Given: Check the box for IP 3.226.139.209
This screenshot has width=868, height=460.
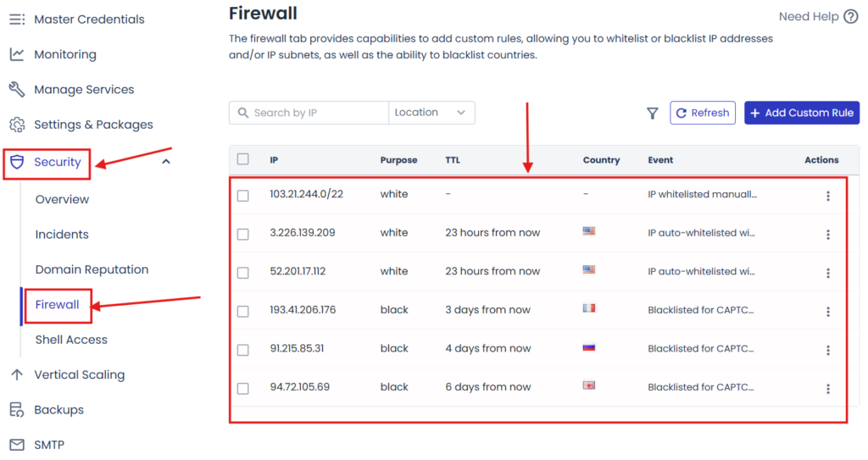Looking at the screenshot, I should 243,234.
